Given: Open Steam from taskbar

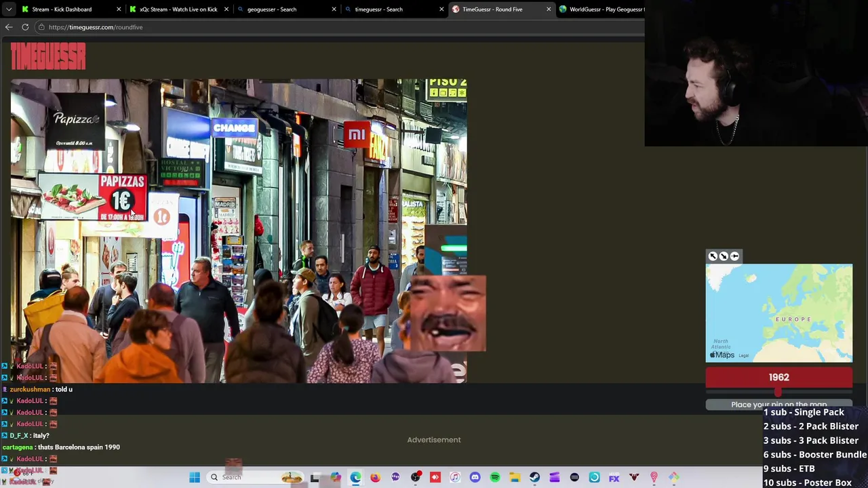Looking at the screenshot, I should point(534,477).
